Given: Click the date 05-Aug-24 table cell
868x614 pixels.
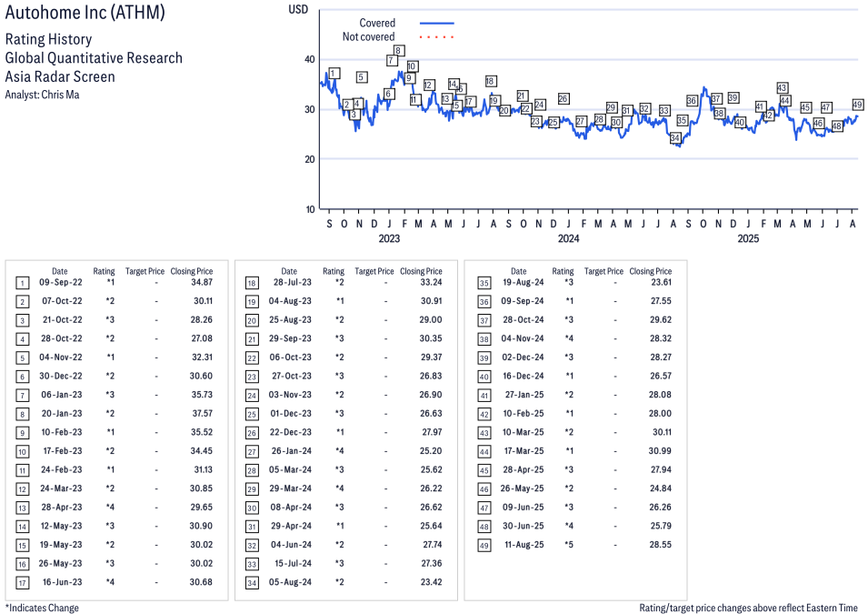Looking at the screenshot, I should coord(290,582).
